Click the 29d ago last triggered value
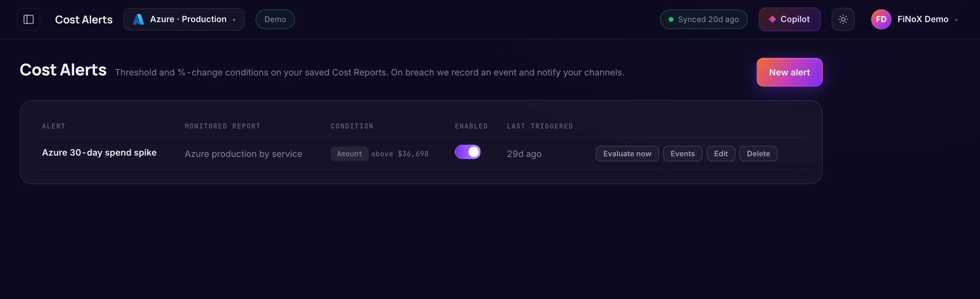This screenshot has height=299, width=980. (524, 154)
